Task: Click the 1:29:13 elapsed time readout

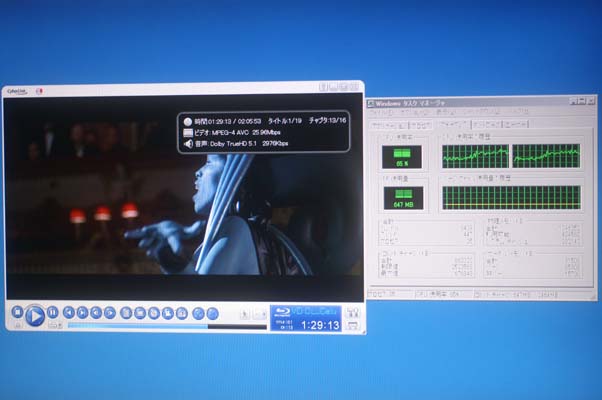Action: click(321, 325)
